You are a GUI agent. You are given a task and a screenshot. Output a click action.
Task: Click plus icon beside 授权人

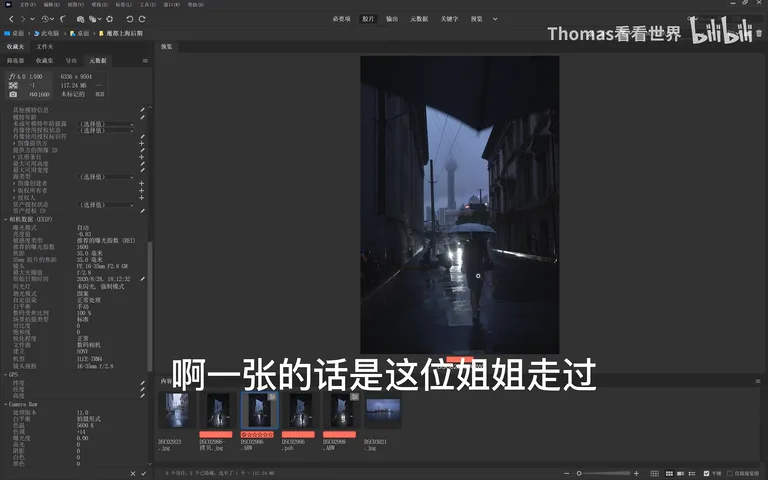pyautogui.click(x=142, y=197)
